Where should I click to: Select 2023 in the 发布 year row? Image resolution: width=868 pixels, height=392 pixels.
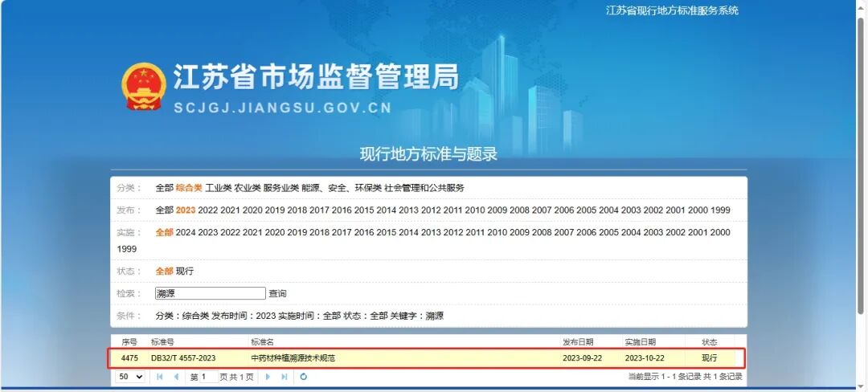pyautogui.click(x=186, y=210)
